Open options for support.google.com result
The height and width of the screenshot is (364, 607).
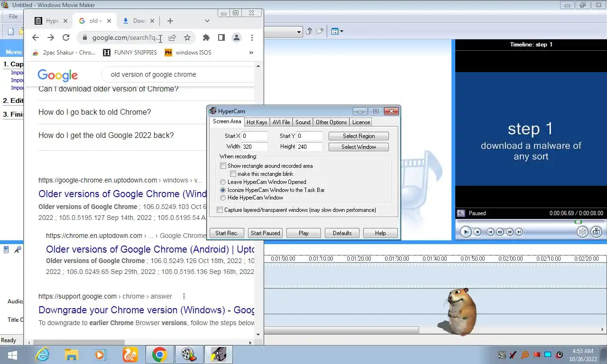pos(184,296)
